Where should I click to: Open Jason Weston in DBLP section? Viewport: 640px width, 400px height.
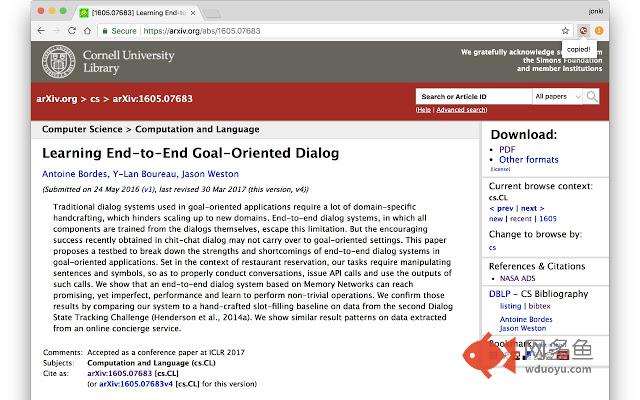523,328
